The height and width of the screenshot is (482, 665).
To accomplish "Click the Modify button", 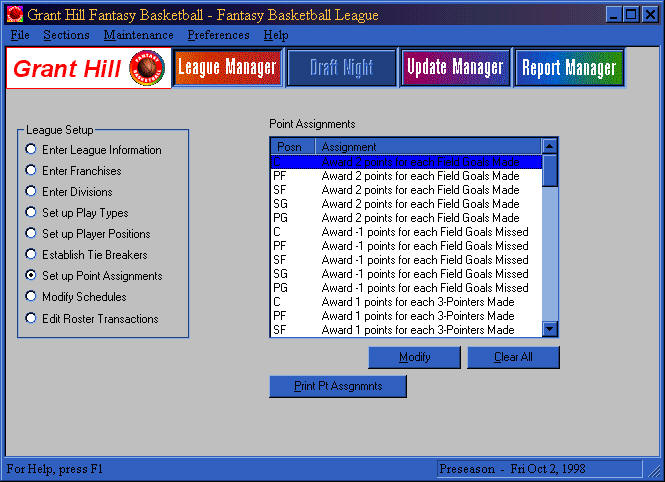I will click(414, 357).
